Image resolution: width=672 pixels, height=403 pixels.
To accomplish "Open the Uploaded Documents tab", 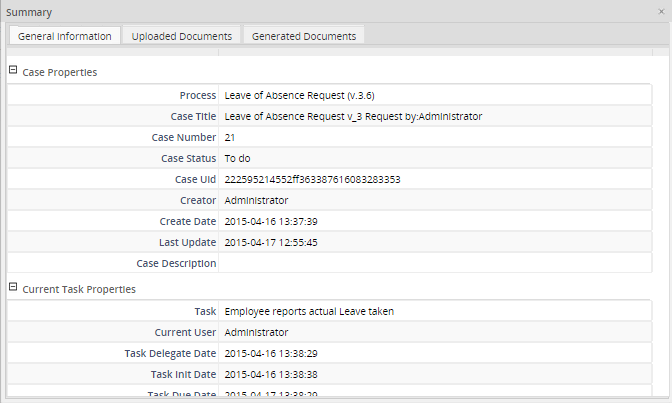I will tap(182, 36).
